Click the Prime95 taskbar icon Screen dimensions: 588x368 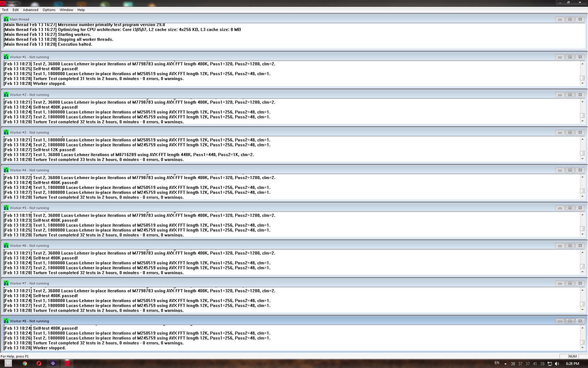tap(67, 363)
